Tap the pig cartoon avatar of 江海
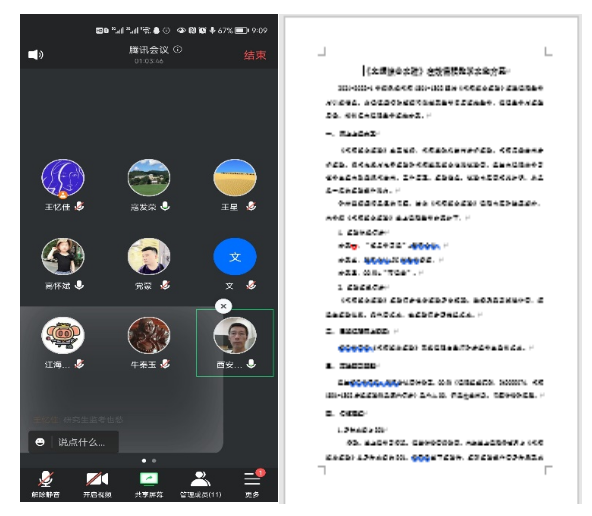592x516 pixels. (x=63, y=336)
